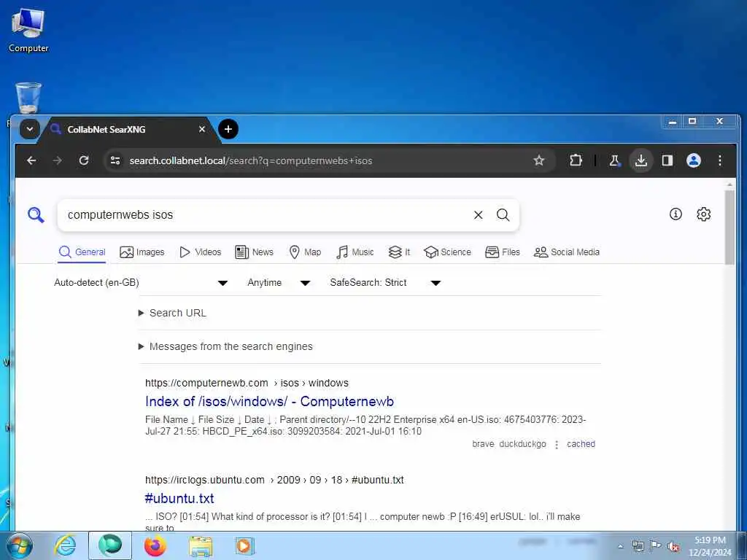Bookmark this page with the star icon
This screenshot has width=747, height=560.
(x=539, y=160)
